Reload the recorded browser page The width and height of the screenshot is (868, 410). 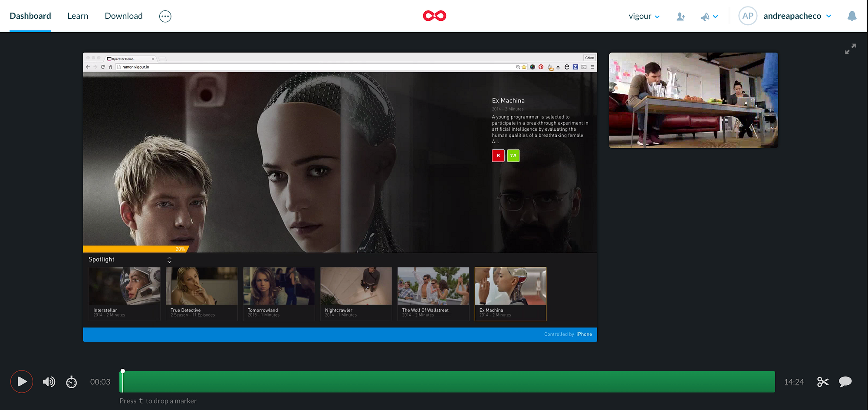(103, 67)
